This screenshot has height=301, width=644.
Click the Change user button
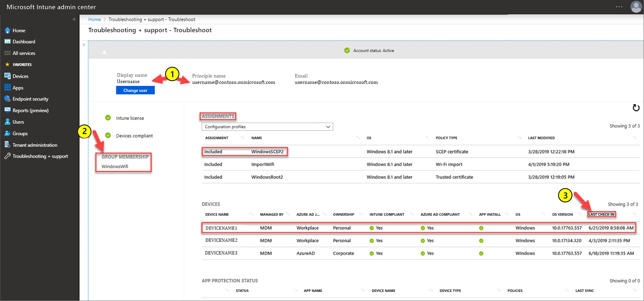pyautogui.click(x=135, y=90)
